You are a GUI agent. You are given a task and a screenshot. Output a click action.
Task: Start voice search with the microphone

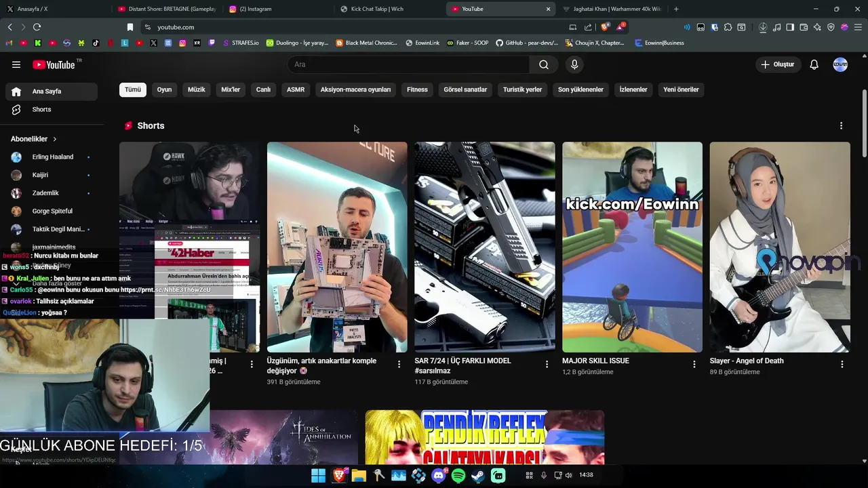point(574,64)
